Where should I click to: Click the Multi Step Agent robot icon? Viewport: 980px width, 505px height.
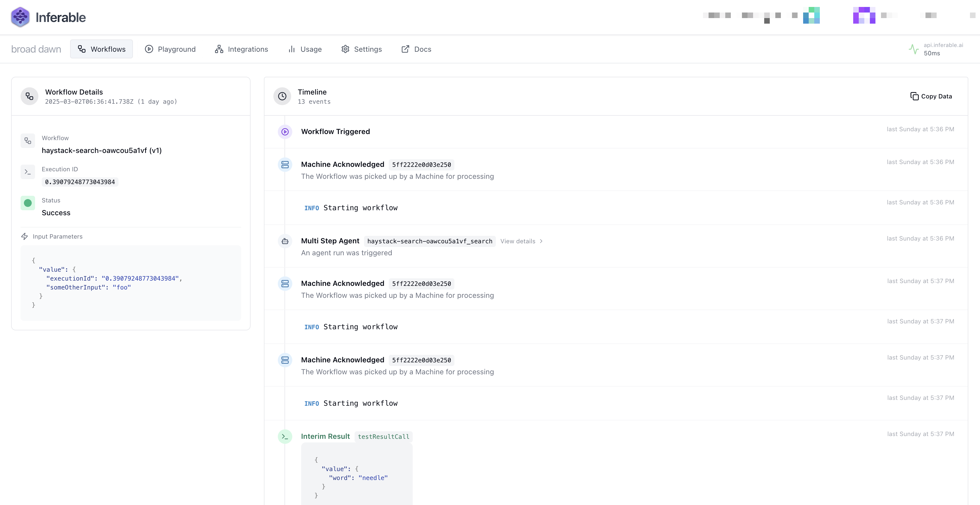(285, 241)
